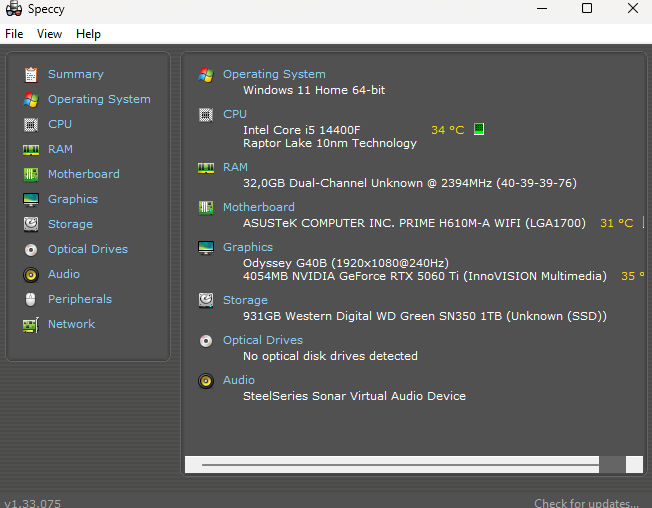Click the Graphics monitor icon in summary panel

206,248
